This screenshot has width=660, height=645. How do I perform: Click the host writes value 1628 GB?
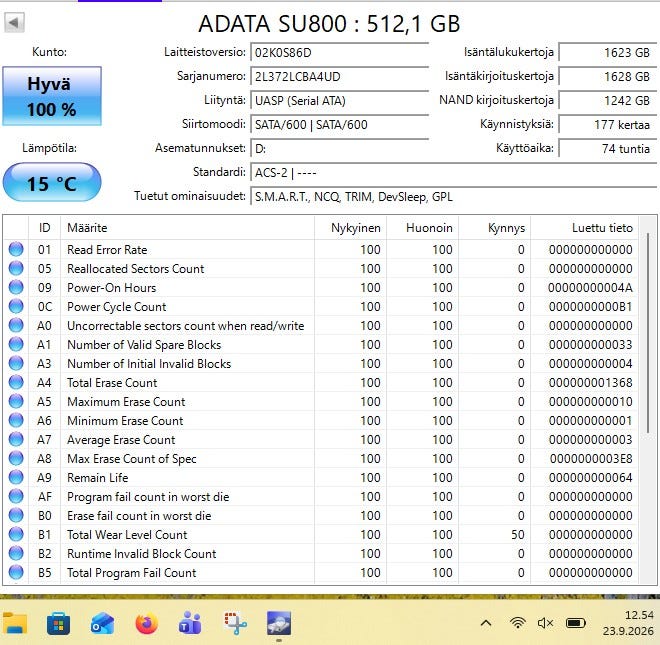[608, 77]
